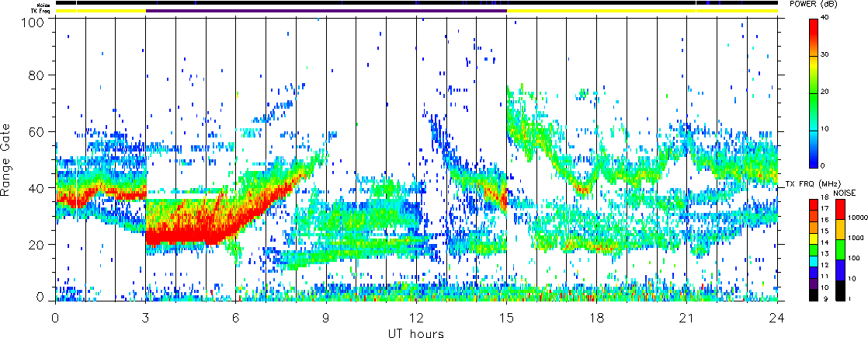Click the 24 tick label on the UT hours axis
The image size is (868, 338).
[777, 319]
